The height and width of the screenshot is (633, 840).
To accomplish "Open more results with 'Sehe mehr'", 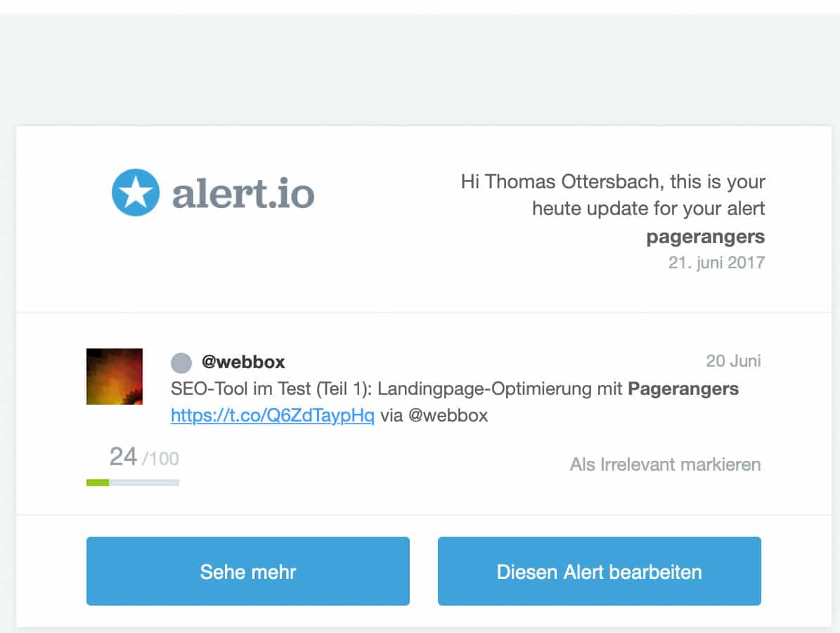I will click(248, 571).
